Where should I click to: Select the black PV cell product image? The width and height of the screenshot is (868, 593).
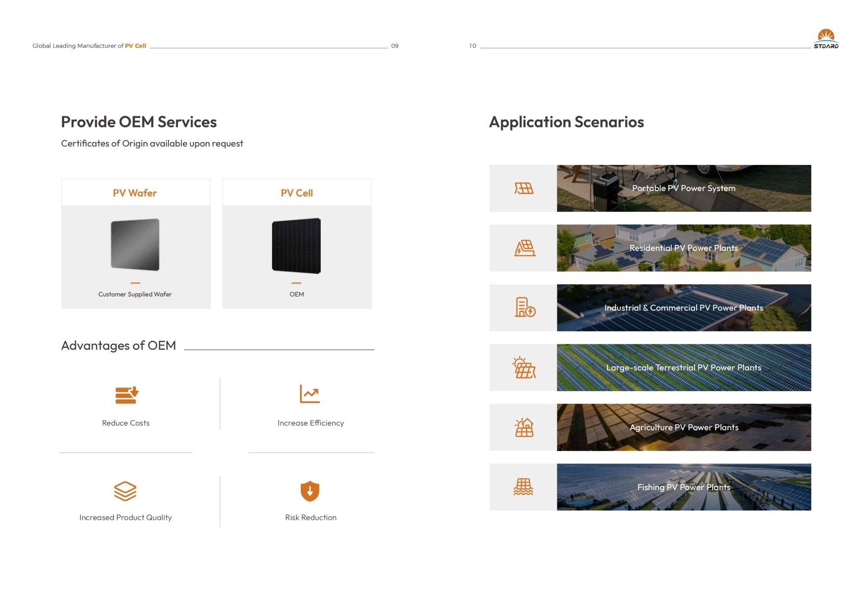[296, 246]
